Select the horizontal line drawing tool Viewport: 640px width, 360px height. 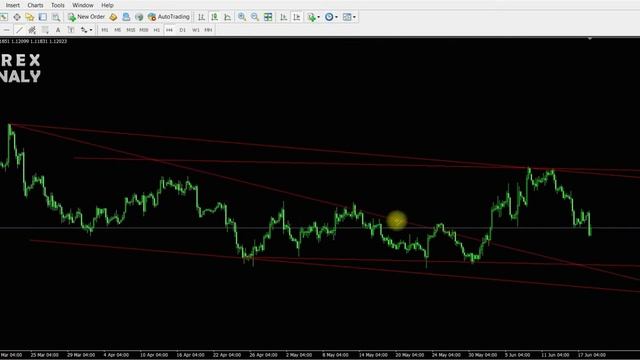(6, 30)
